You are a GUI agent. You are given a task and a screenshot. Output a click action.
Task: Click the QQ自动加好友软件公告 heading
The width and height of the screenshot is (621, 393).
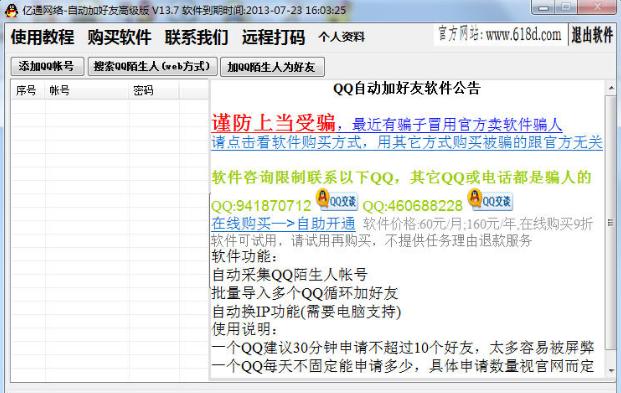click(407, 88)
